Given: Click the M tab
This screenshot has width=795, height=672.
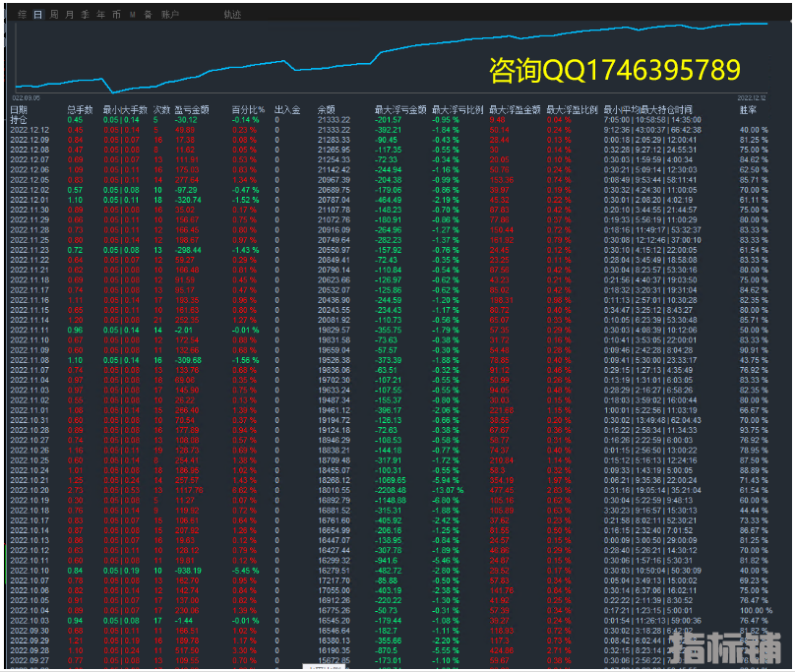Looking at the screenshot, I should (133, 15).
